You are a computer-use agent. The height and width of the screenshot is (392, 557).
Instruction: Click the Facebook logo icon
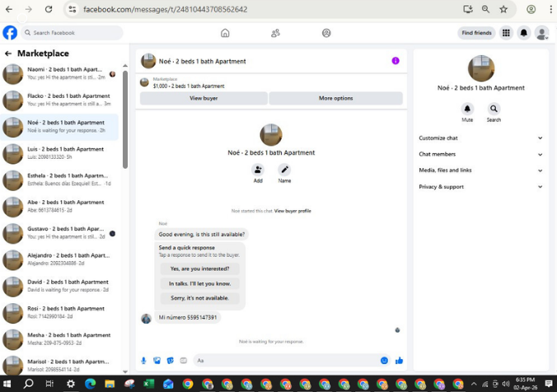click(x=10, y=33)
